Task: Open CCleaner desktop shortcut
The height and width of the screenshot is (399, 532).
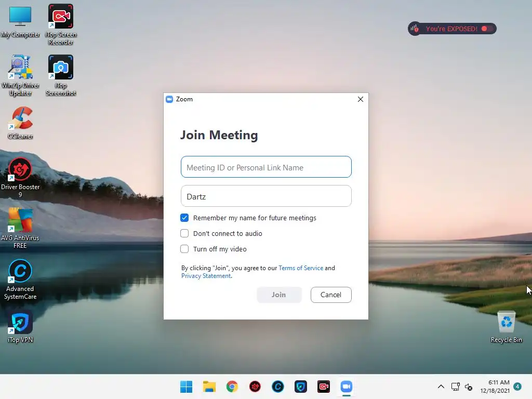Action: tap(20, 122)
